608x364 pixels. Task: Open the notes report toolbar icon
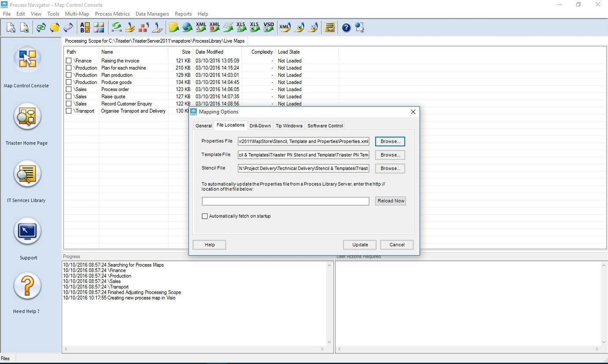(330, 27)
